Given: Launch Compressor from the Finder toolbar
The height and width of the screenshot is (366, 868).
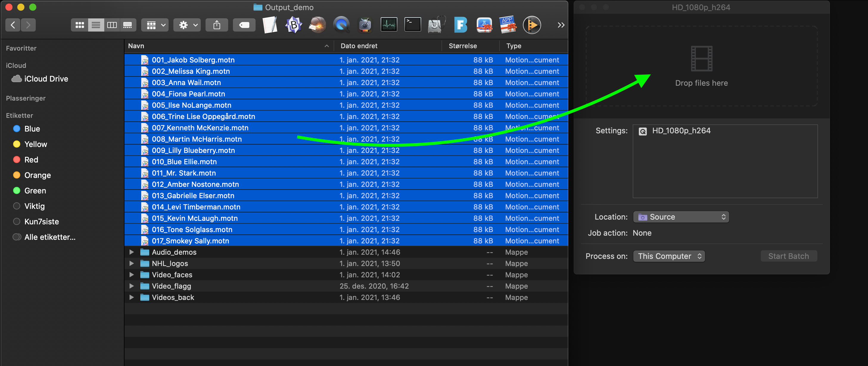Looking at the screenshot, I should tap(365, 25).
